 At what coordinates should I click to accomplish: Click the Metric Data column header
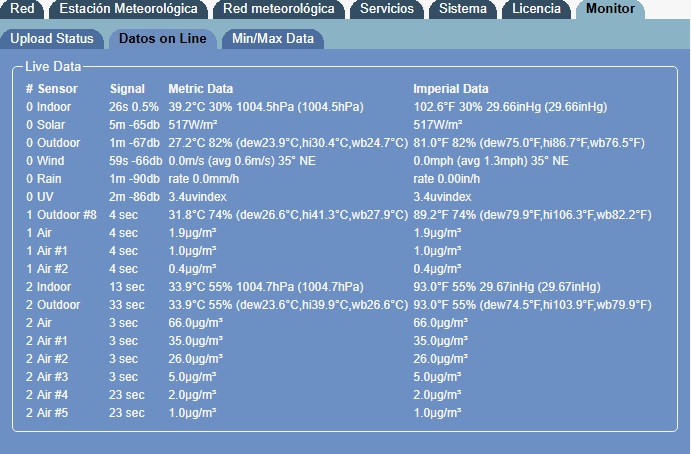(200, 89)
